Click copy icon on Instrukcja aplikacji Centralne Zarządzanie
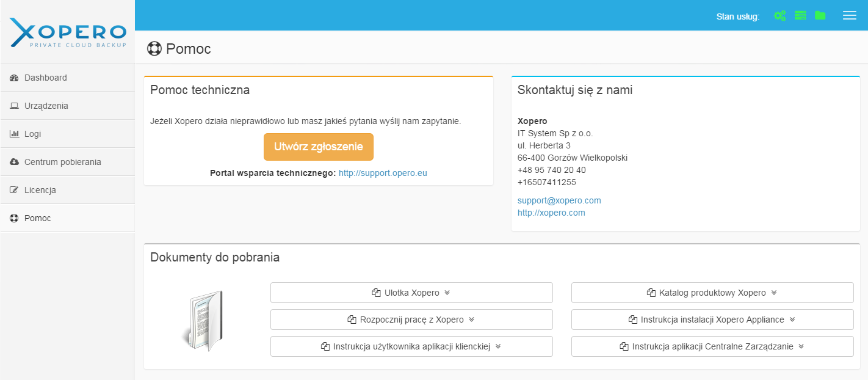The image size is (868, 380). point(624,346)
